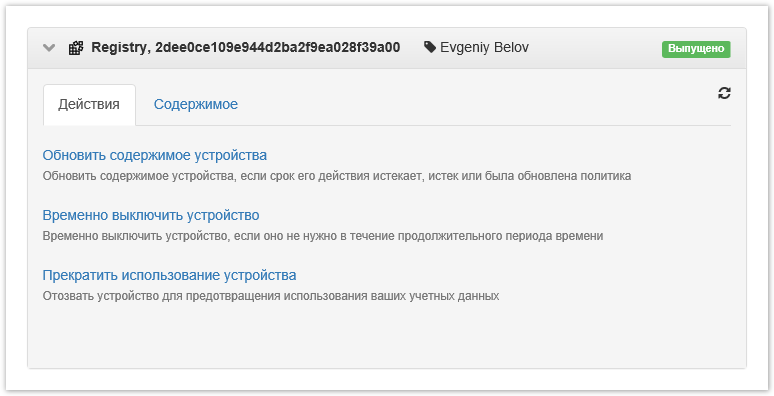Image resolution: width=774 pixels, height=396 pixels.
Task: Click the description about temporarily disabling the device
Action: (x=323, y=236)
